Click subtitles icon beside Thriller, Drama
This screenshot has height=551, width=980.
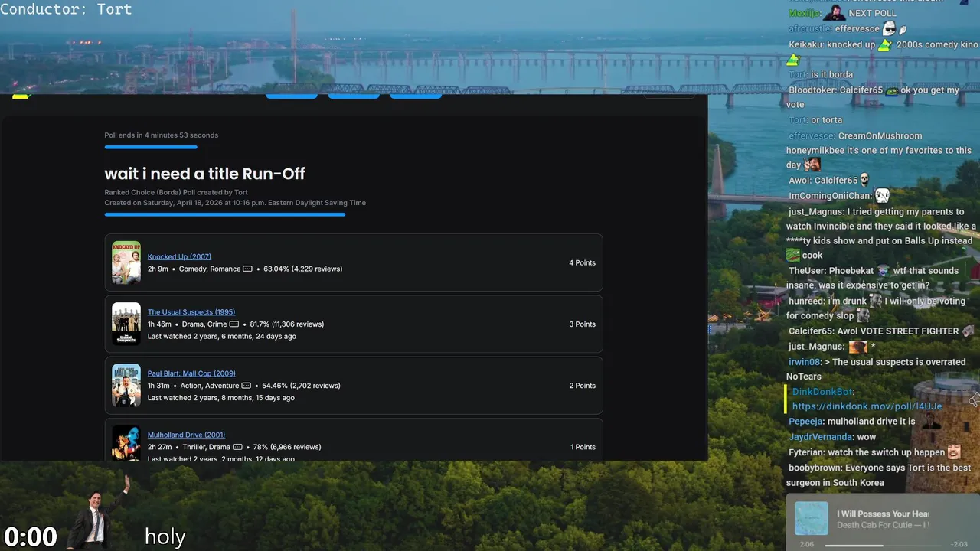pos(237,447)
